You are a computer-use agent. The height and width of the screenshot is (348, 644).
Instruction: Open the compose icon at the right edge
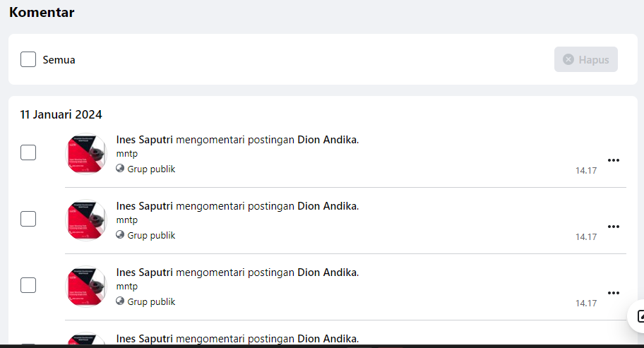coord(638,316)
